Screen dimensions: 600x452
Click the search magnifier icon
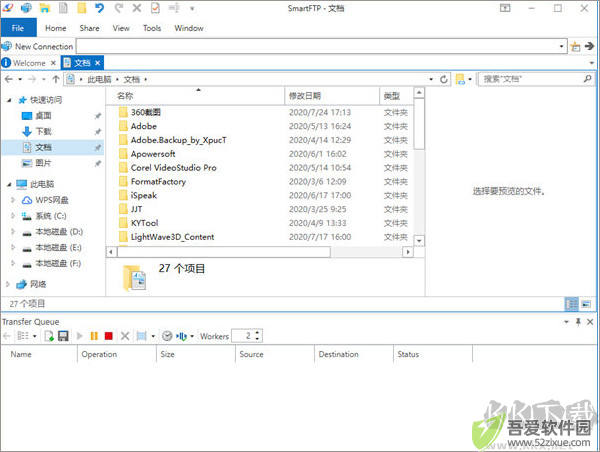pos(587,79)
